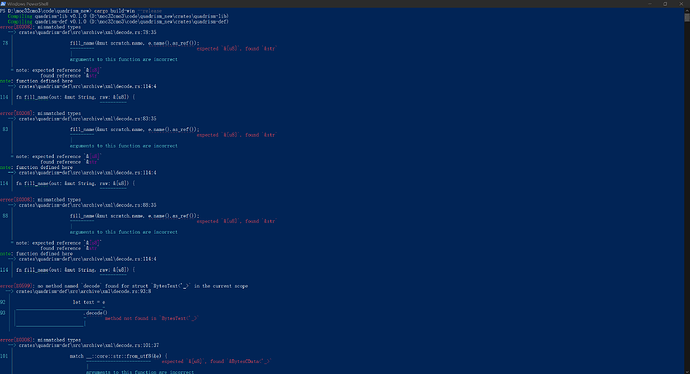Click the Windows PowerShell window title
The image size is (690, 374).
[28, 4]
